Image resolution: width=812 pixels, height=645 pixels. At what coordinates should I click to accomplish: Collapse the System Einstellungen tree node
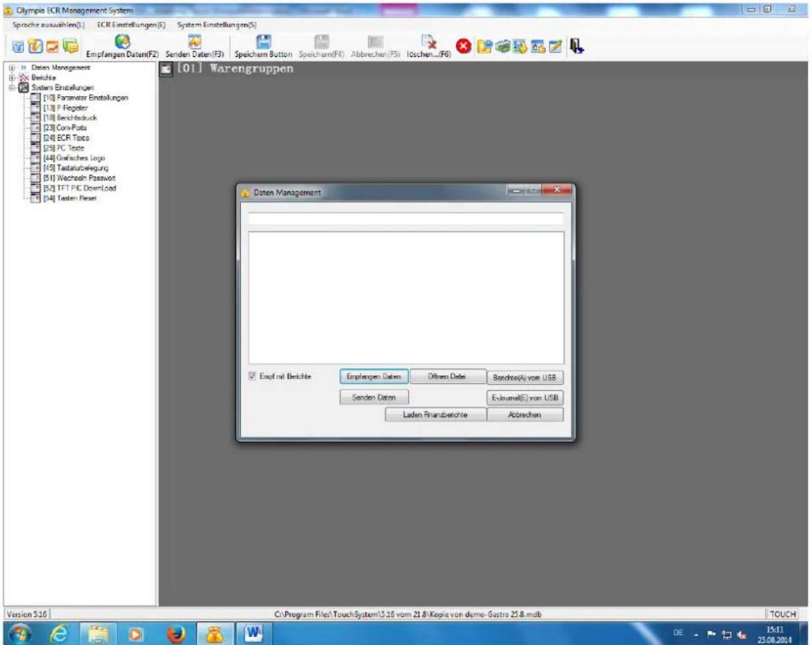12,87
